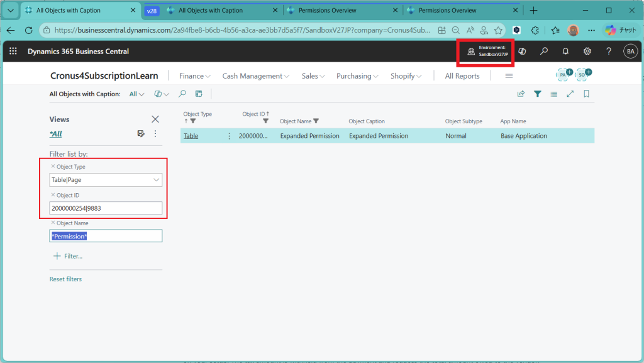
Task: Open row options for the Table row
Action: point(229,136)
